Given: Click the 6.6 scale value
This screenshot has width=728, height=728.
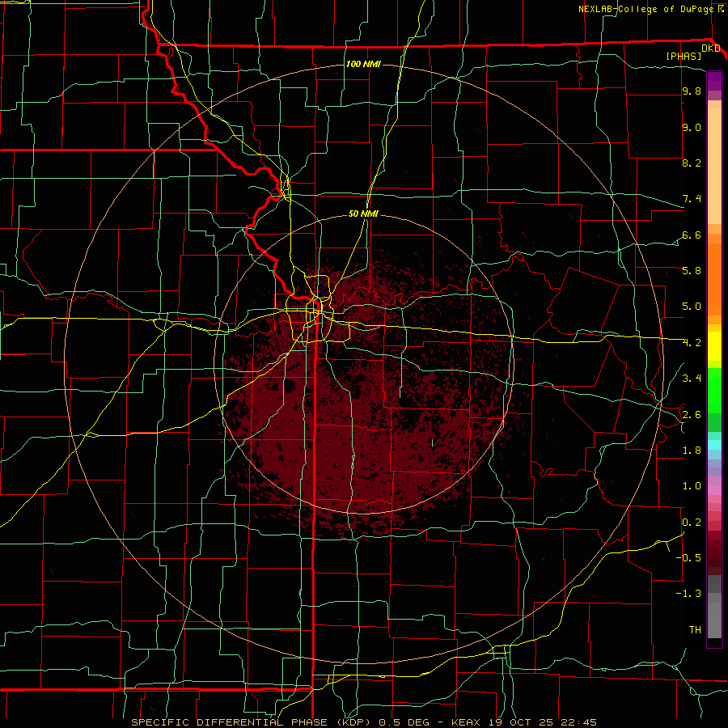Looking at the screenshot, I should tap(692, 235).
